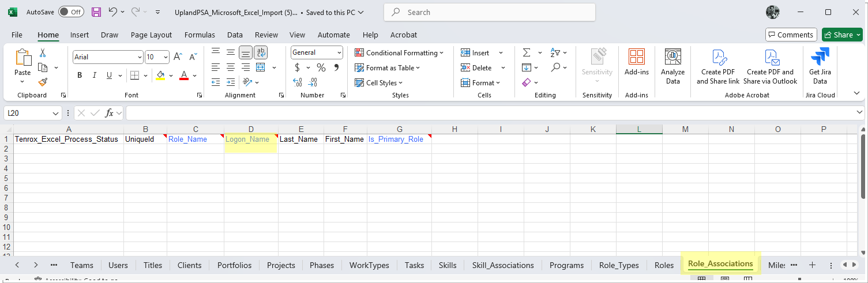
Task: Click the Increase Indent icon
Action: click(x=231, y=82)
